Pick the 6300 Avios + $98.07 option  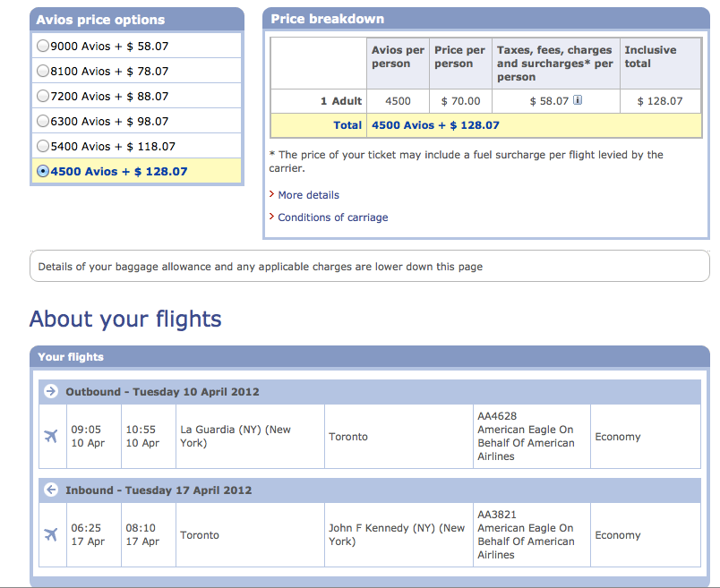(43, 121)
